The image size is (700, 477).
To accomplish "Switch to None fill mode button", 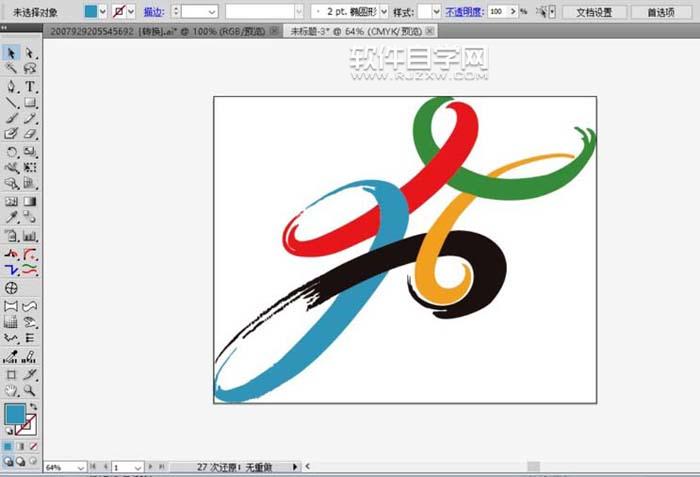I will 35,446.
